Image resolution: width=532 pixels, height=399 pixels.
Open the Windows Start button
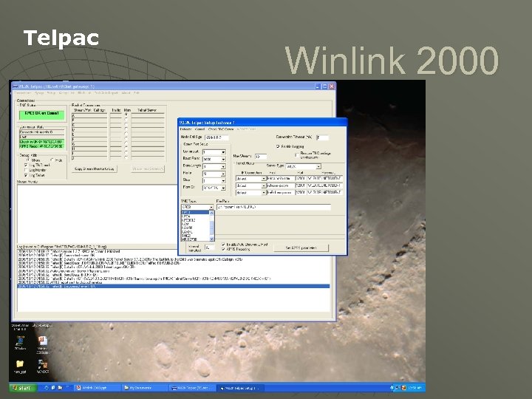pos(23,388)
